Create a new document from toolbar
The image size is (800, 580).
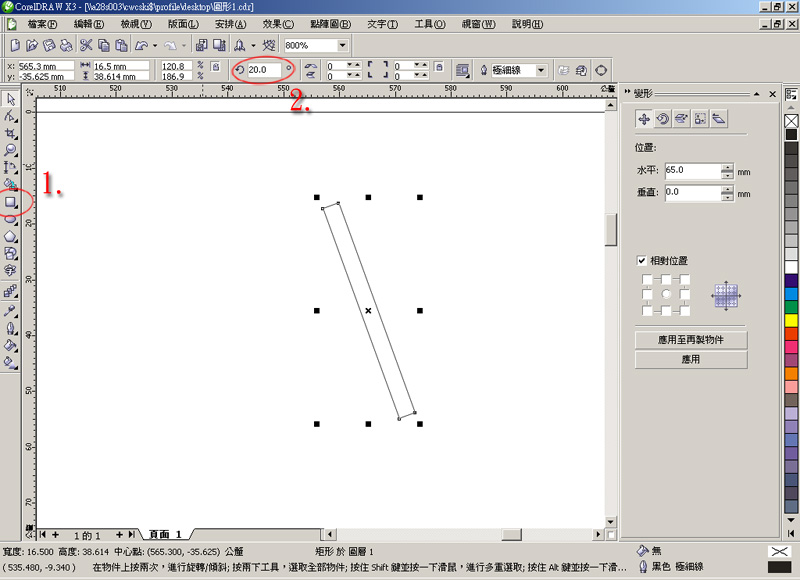click(x=15, y=45)
